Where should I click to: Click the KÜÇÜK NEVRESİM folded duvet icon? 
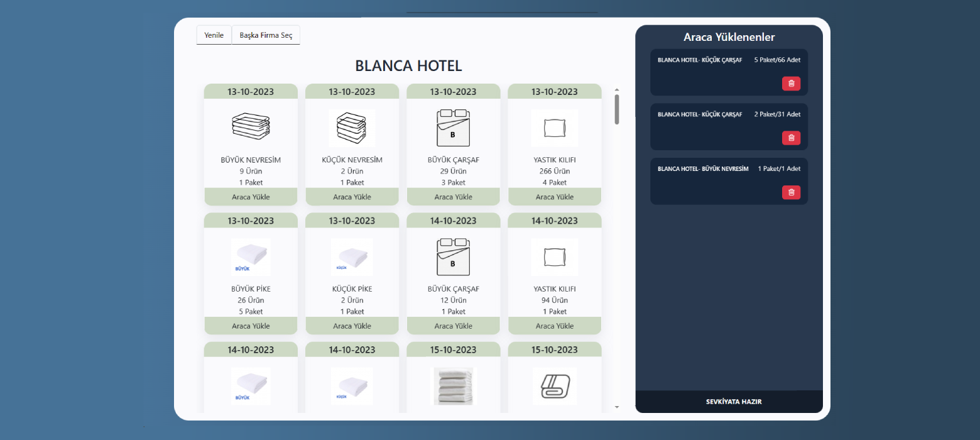pyautogui.click(x=352, y=128)
